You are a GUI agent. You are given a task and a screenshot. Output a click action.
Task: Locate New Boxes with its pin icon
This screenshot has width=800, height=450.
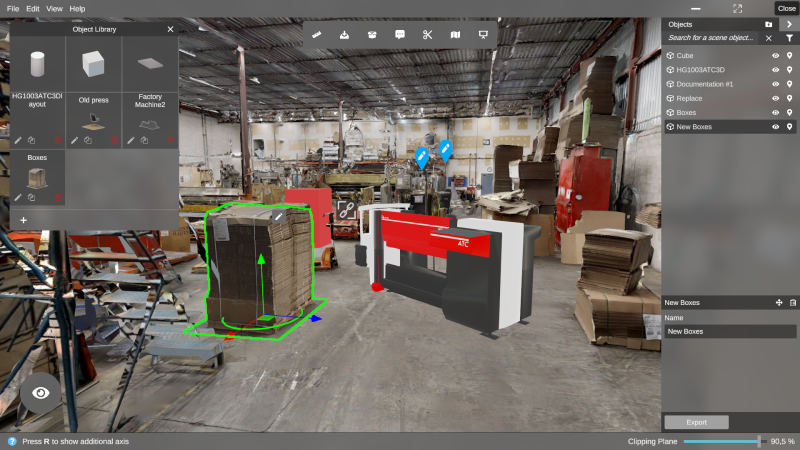pos(789,127)
